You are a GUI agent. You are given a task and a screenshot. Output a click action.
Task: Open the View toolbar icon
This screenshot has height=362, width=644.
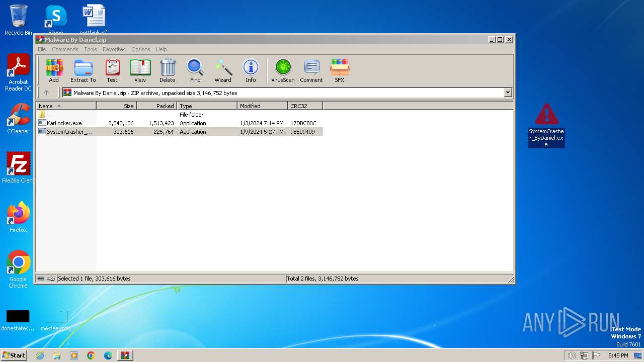click(140, 71)
